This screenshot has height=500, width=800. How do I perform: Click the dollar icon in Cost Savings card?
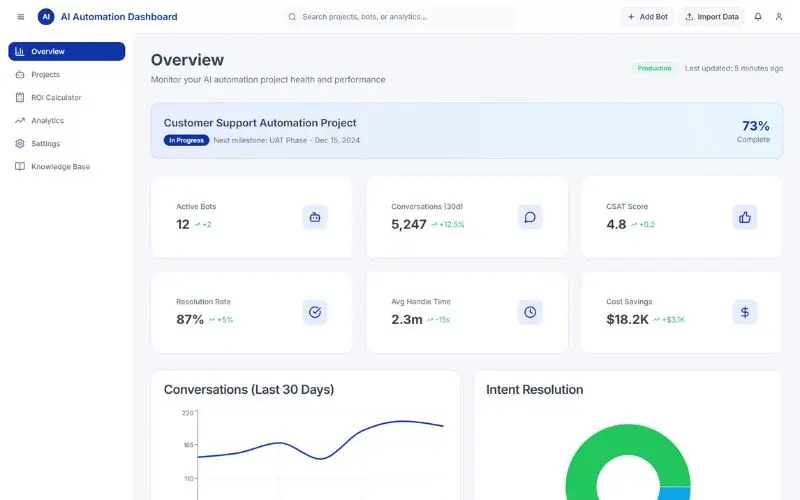point(745,312)
